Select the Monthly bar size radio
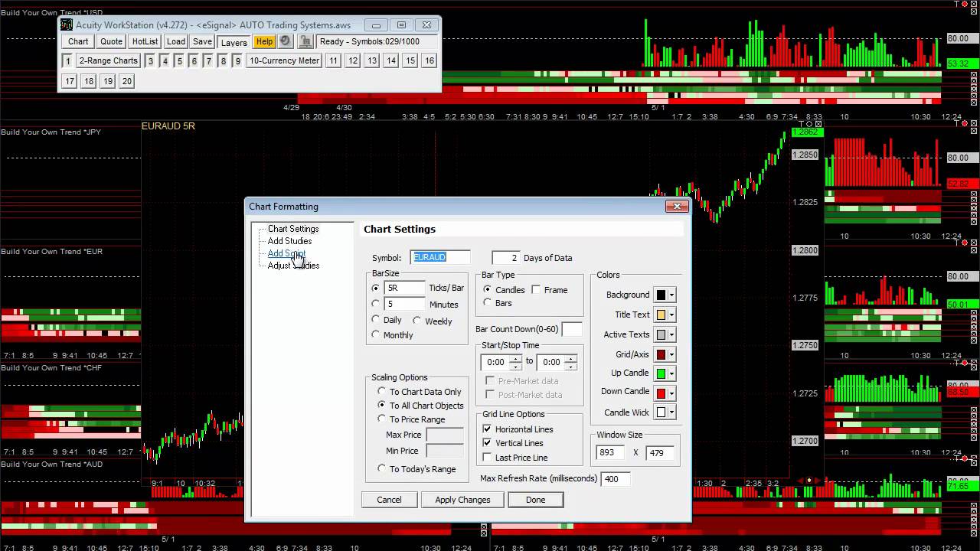This screenshot has width=980, height=551. click(375, 334)
